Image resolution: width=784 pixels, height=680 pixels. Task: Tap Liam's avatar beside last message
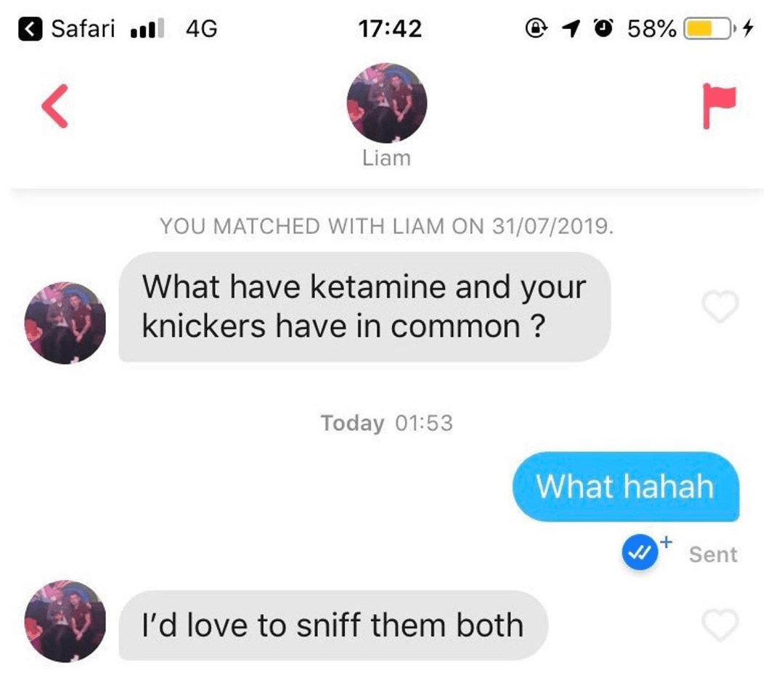(65, 621)
